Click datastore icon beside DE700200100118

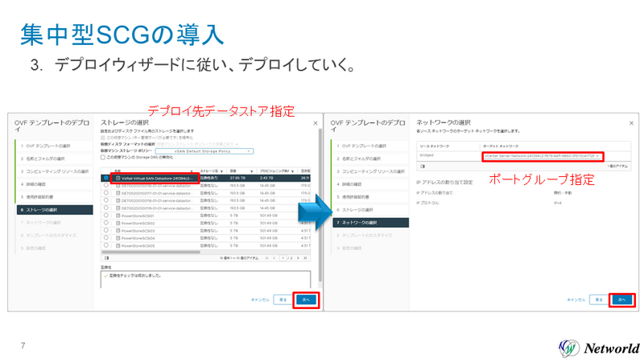pyautogui.click(x=118, y=200)
